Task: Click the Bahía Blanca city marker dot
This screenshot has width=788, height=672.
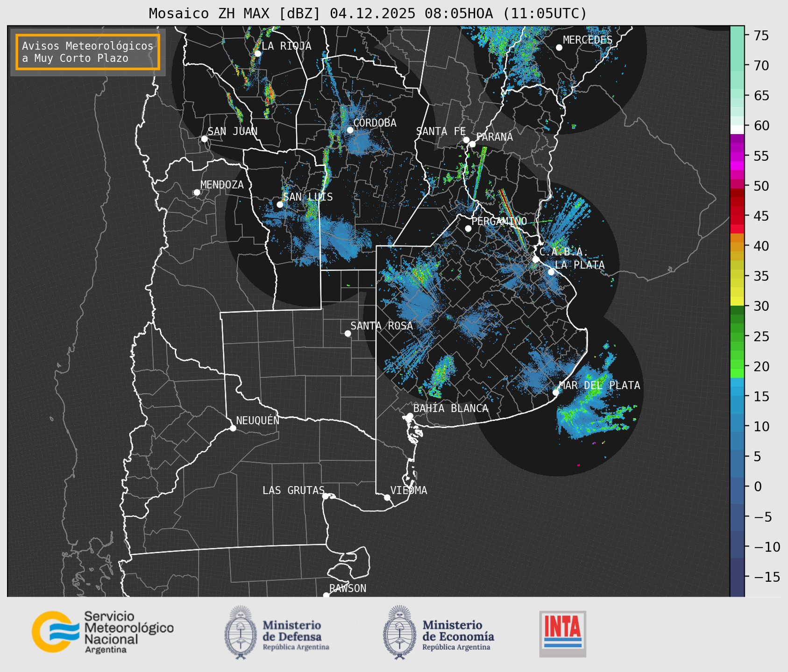Action: point(410,416)
